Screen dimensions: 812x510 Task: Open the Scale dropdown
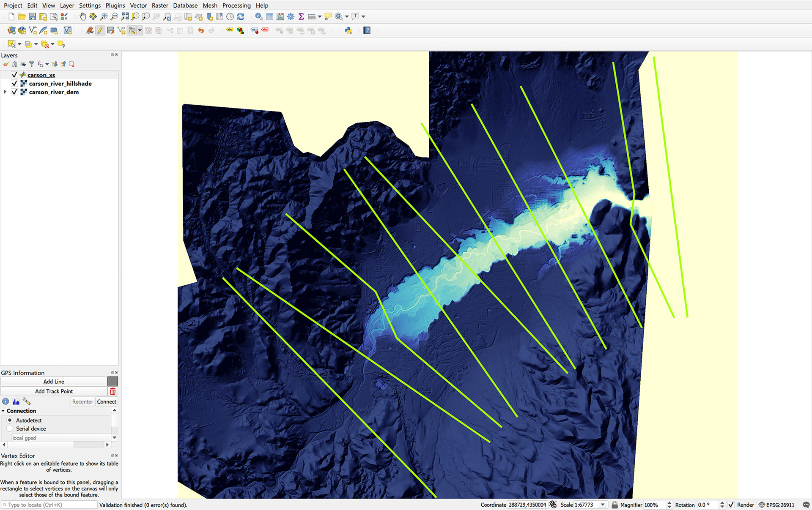coord(603,505)
